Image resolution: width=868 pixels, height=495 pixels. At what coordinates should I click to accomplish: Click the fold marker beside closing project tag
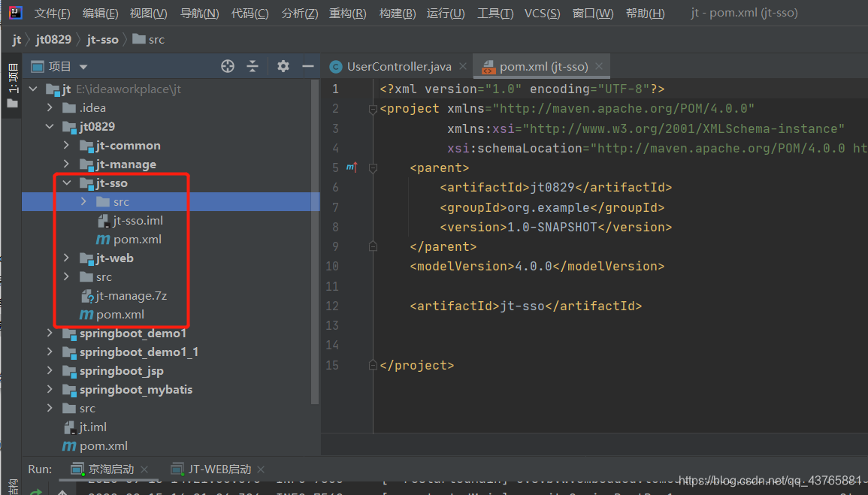click(x=373, y=365)
